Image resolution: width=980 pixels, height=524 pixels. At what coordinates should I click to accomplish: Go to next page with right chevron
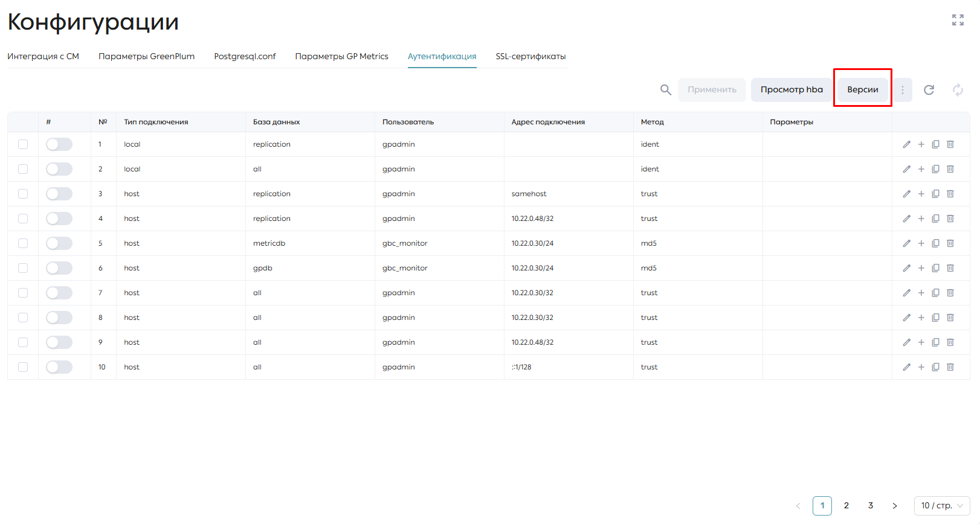coord(895,506)
